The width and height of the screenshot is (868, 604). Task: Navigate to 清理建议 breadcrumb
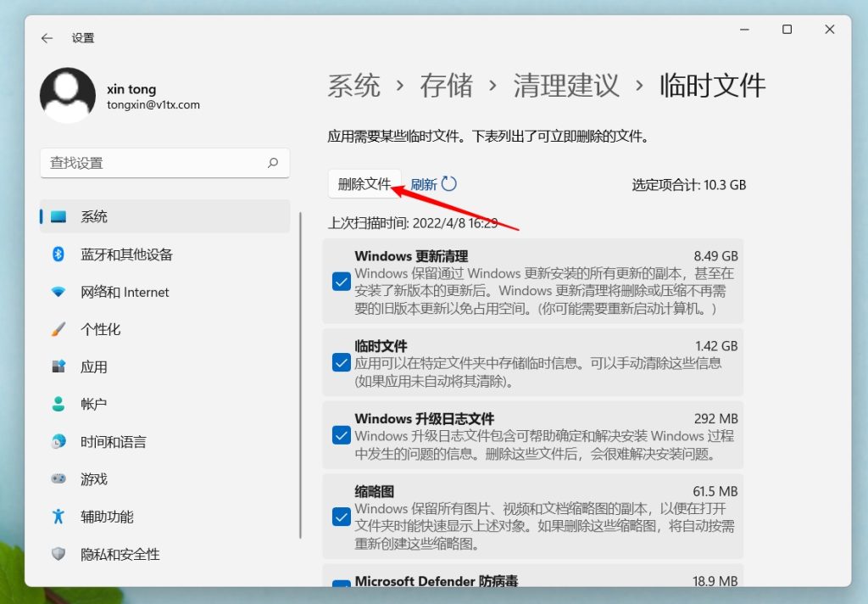(x=565, y=86)
